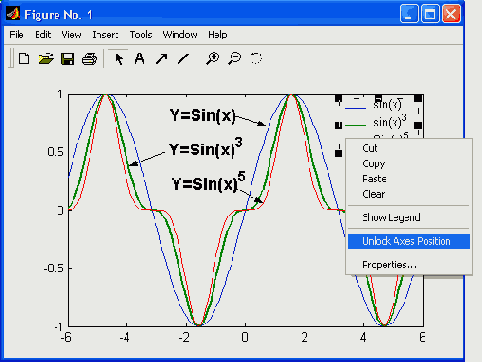Select the Insert Text 'A' tool

click(x=140, y=59)
